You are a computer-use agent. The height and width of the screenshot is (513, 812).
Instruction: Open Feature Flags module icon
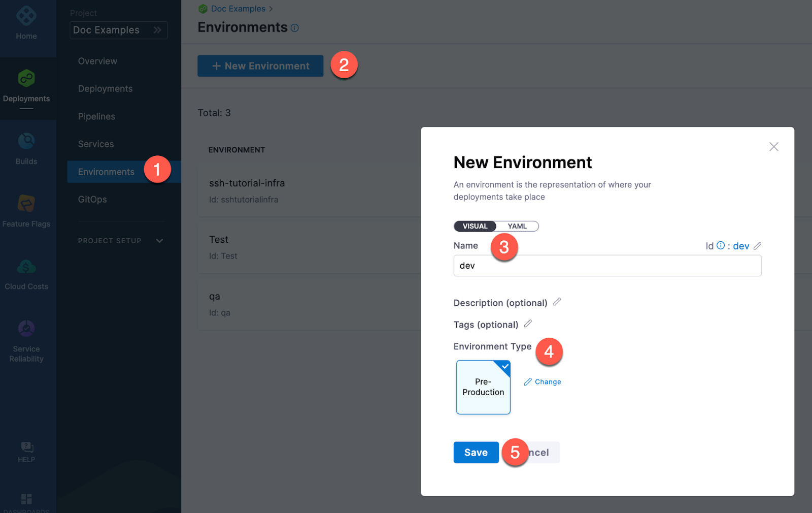[x=26, y=204]
